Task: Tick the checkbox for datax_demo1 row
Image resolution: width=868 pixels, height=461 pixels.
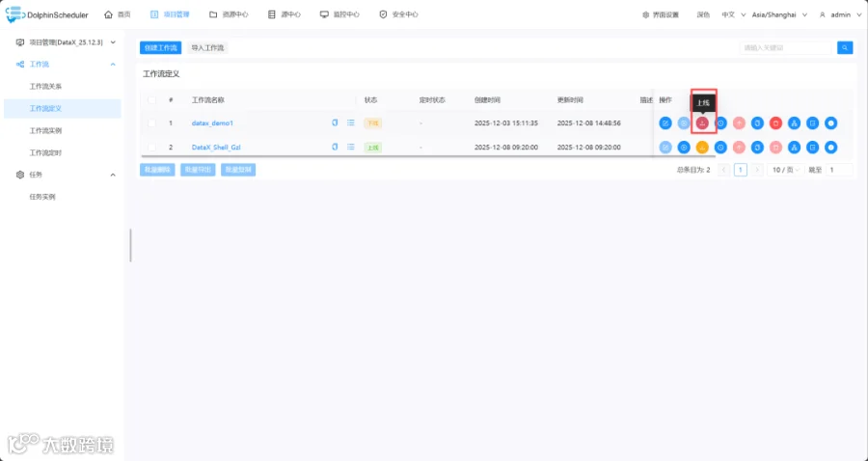Action: click(151, 122)
